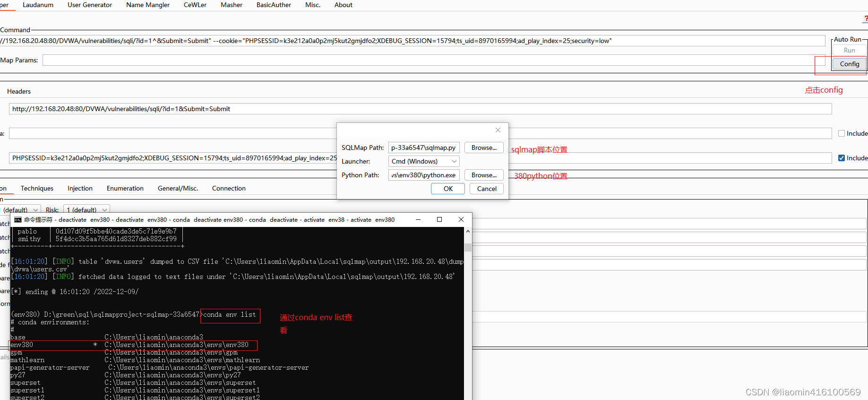Screen dimensions: 868x400
Task: Click the Run button under Auto Run
Action: pos(849,50)
